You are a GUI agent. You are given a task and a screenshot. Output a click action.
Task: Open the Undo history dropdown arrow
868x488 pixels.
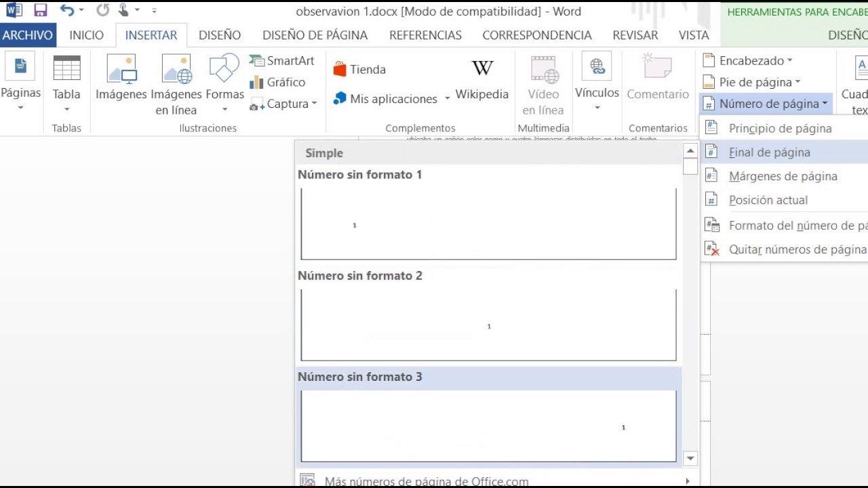pyautogui.click(x=81, y=10)
